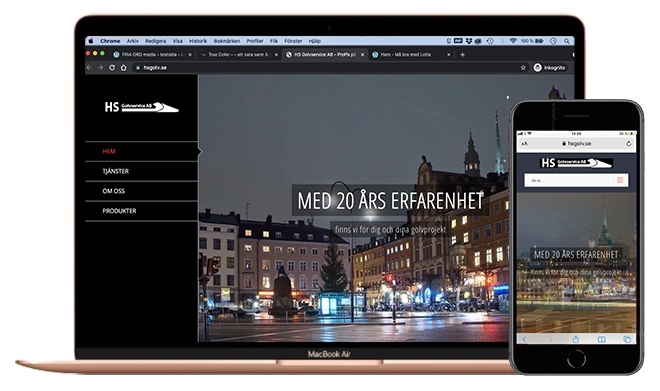
Task: Tap the Share icon in phone Safari
Action: pos(575,339)
